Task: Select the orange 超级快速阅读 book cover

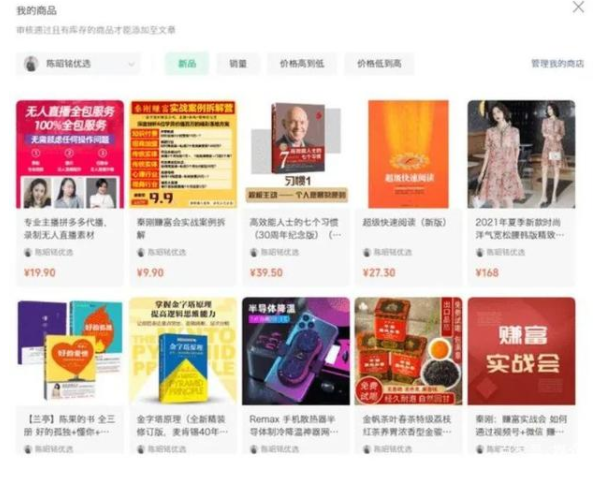Action: (408, 154)
